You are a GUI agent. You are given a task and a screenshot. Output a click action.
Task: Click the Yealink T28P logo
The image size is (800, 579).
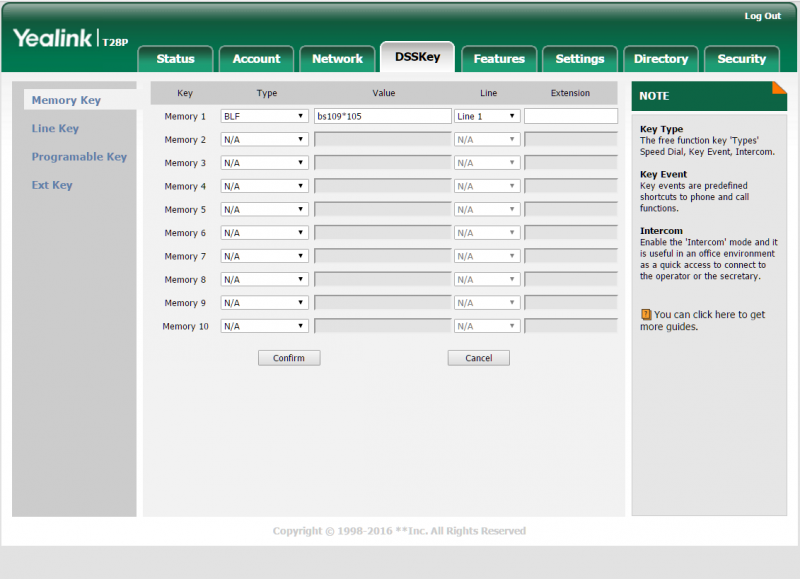click(70, 39)
